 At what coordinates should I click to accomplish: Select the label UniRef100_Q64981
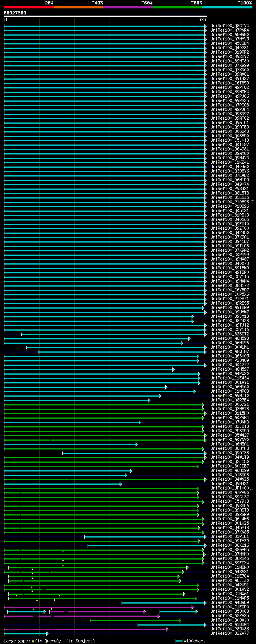click(x=230, y=149)
